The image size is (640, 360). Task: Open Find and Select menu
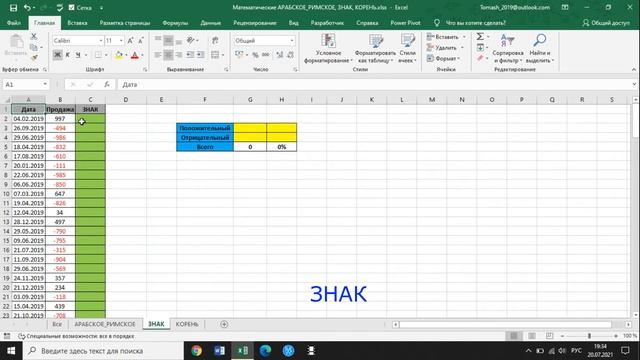[x=540, y=49]
